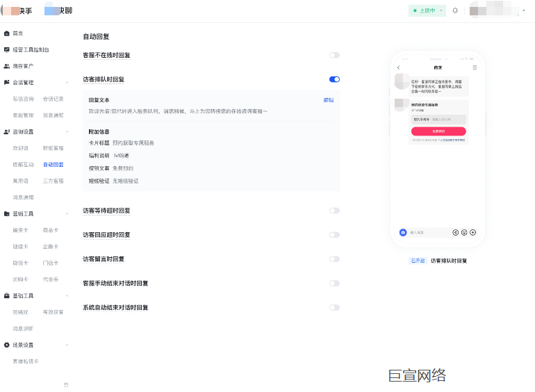Click the plus icon in preview chat bar
Viewport: 535px width, 392px height.
473,232
